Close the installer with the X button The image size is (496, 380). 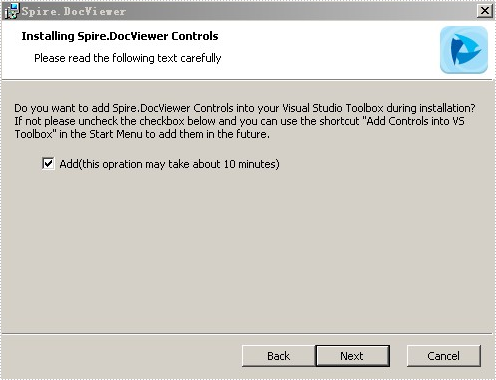485,11
